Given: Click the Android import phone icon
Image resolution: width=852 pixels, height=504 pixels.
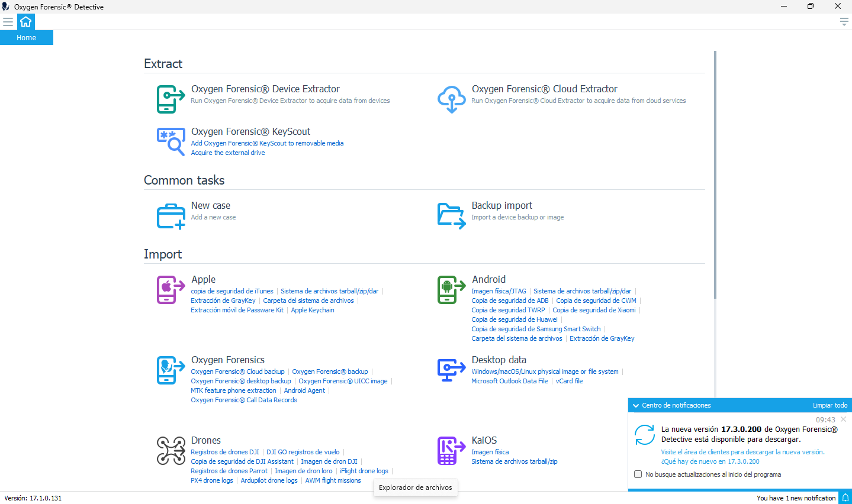Looking at the screenshot, I should (x=452, y=289).
